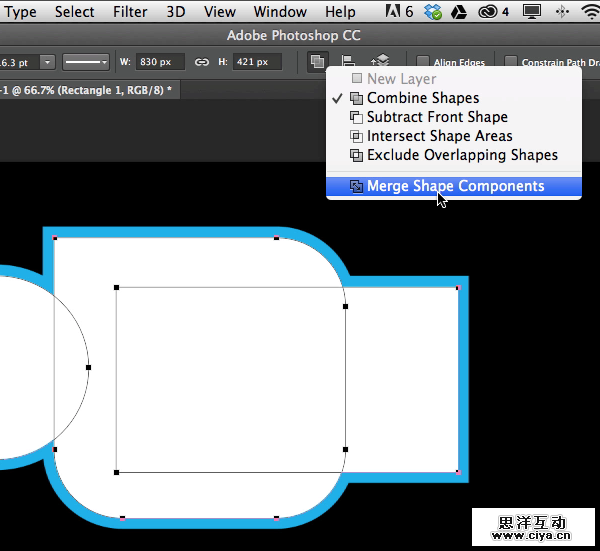The width and height of the screenshot is (600, 551).
Task: Open the 3D menu
Action: click(176, 11)
